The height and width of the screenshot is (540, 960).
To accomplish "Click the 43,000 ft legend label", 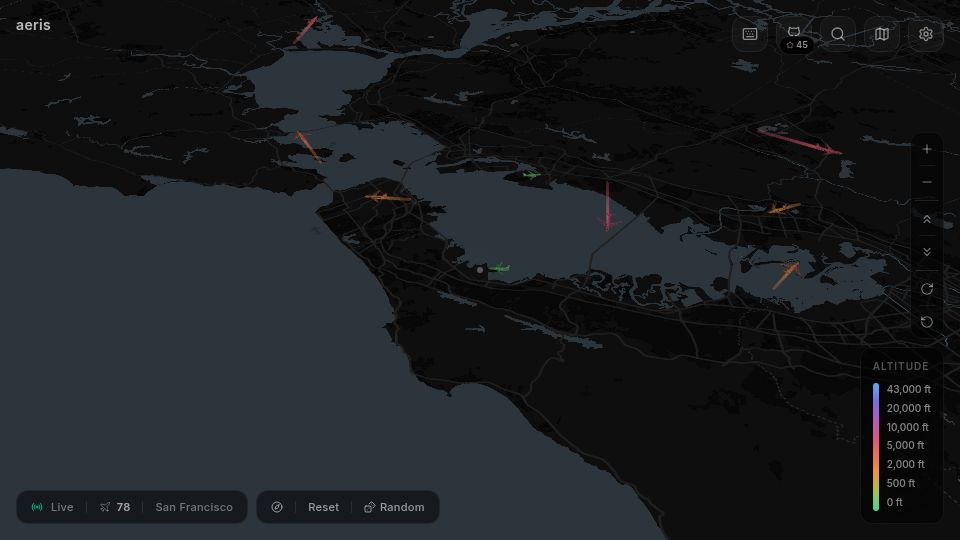I will [x=909, y=389].
